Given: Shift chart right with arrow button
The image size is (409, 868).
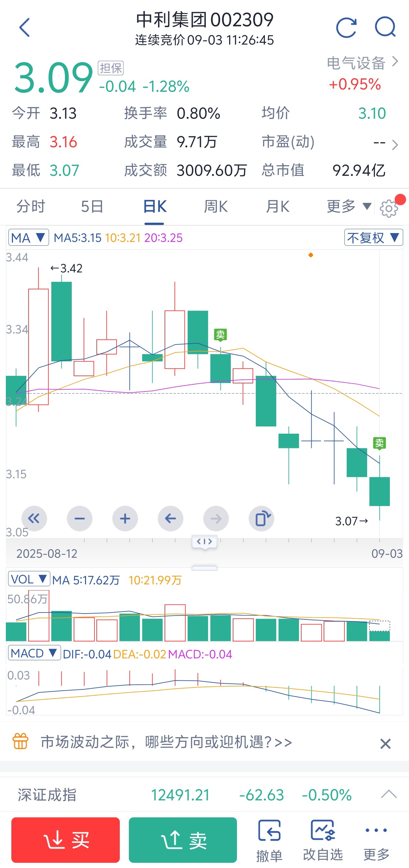Looking at the screenshot, I should tap(216, 519).
